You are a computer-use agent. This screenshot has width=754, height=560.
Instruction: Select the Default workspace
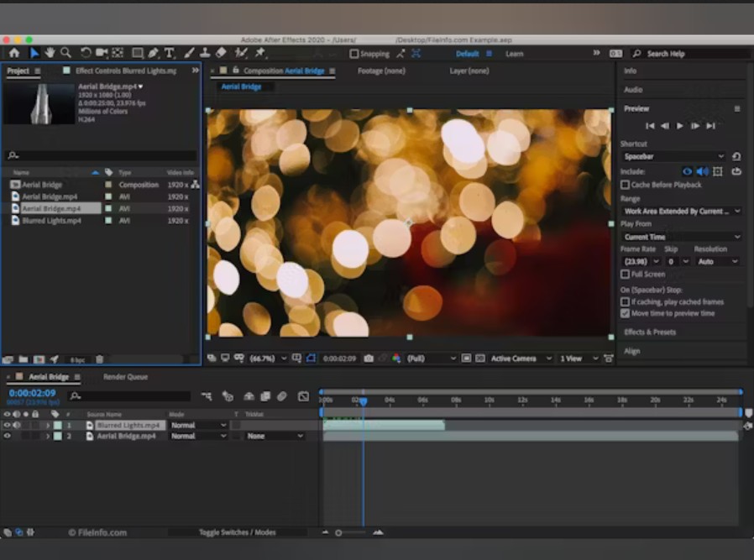click(x=467, y=54)
